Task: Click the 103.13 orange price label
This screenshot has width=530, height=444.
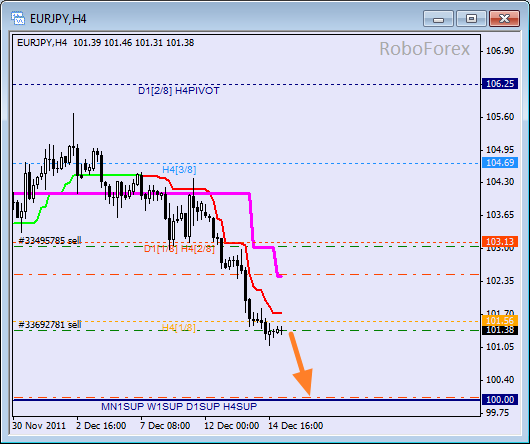Action: (x=500, y=241)
